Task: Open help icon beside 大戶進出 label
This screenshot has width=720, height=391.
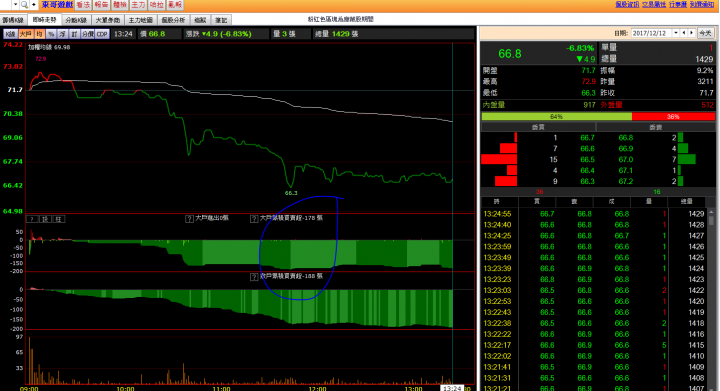Action: click(189, 219)
